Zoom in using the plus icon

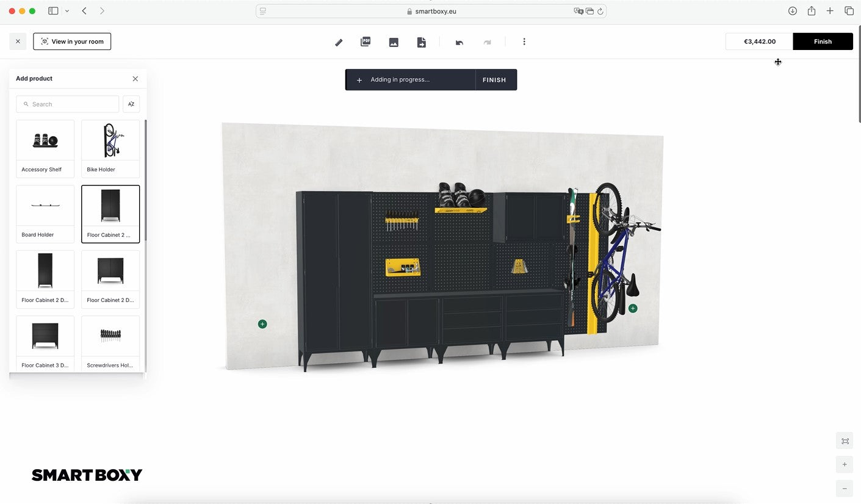point(844,464)
